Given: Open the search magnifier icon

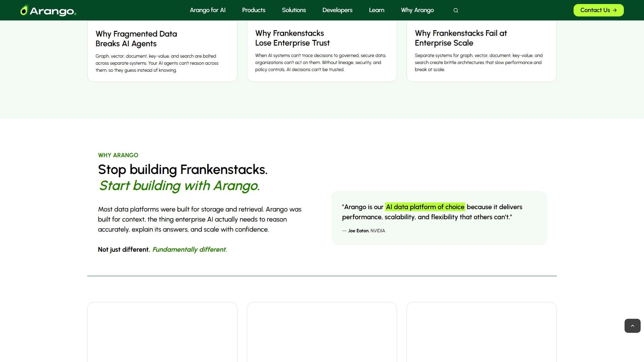Looking at the screenshot, I should tap(455, 10).
